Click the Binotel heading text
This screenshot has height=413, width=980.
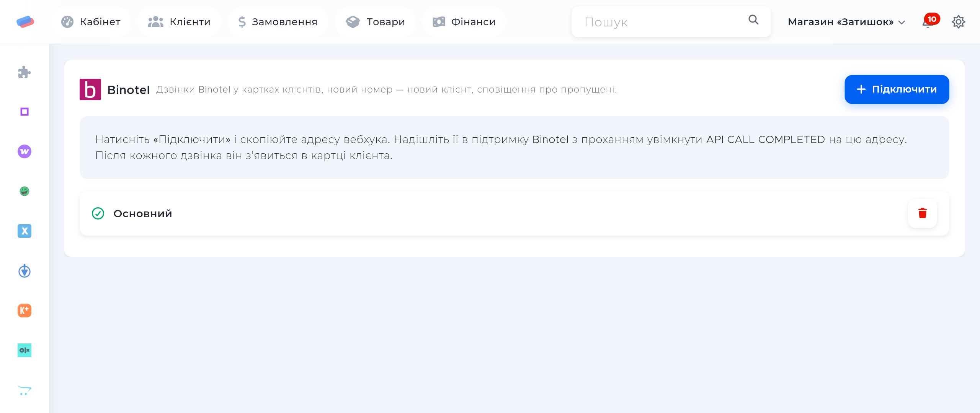coord(129,90)
